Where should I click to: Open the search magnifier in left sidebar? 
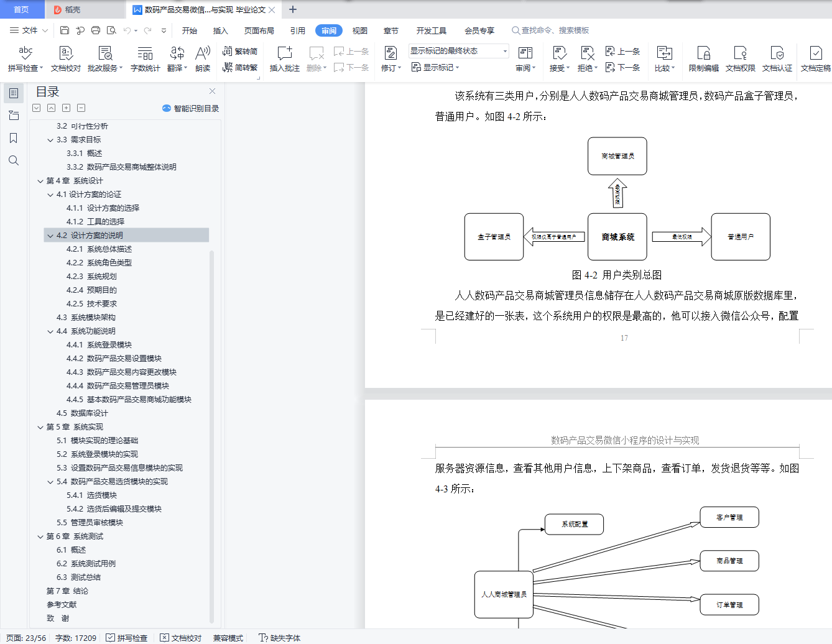point(14,160)
